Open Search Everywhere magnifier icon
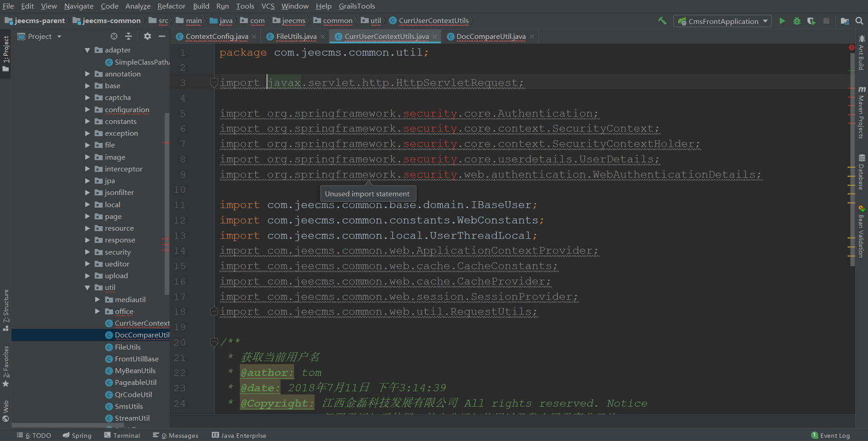 [859, 21]
